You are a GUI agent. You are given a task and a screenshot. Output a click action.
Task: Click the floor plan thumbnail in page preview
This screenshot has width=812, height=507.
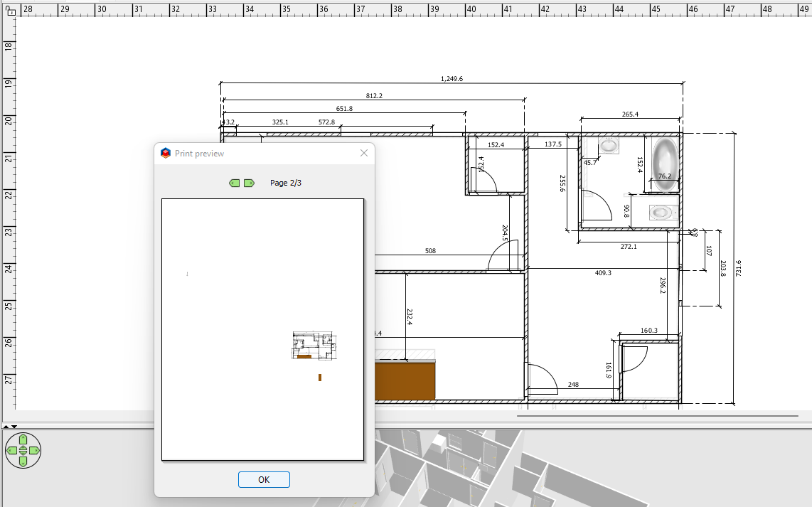pos(314,346)
